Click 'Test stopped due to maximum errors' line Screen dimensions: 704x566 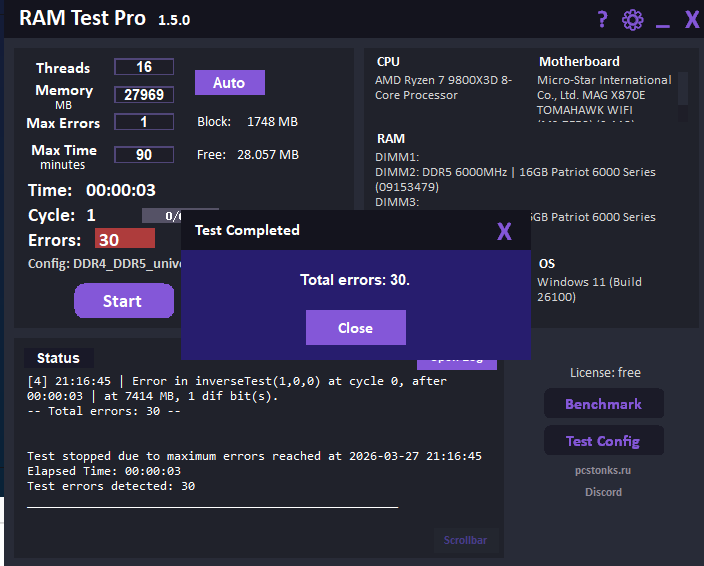tap(254, 456)
